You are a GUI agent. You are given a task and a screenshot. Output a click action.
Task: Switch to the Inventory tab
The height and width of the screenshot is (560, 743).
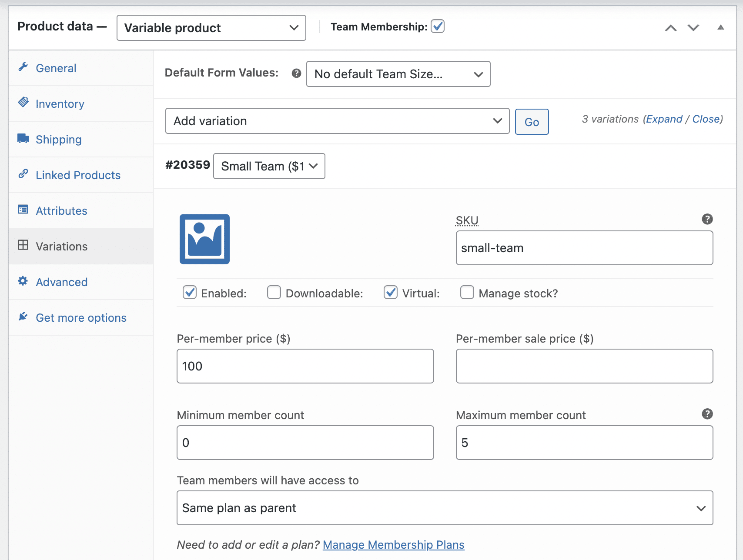[x=60, y=104]
